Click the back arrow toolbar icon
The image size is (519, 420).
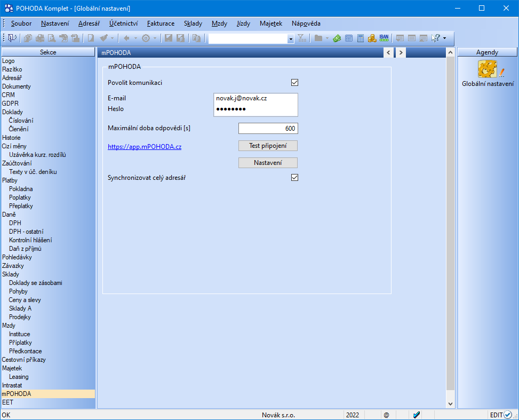[126, 38]
